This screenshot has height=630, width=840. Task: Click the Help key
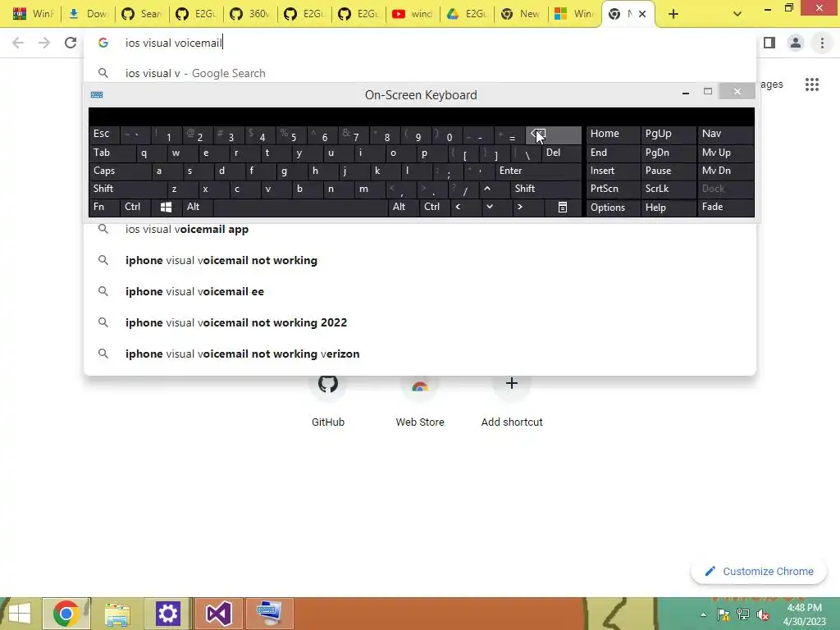point(669,208)
